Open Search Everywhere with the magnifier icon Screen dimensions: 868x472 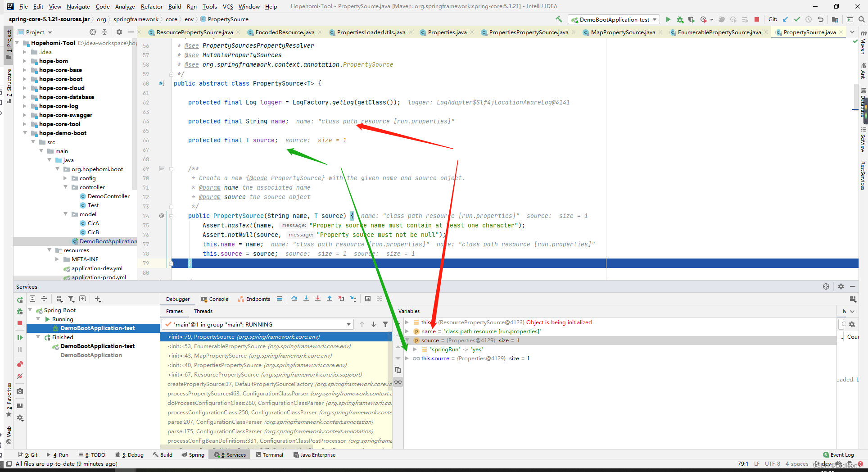coord(861,19)
